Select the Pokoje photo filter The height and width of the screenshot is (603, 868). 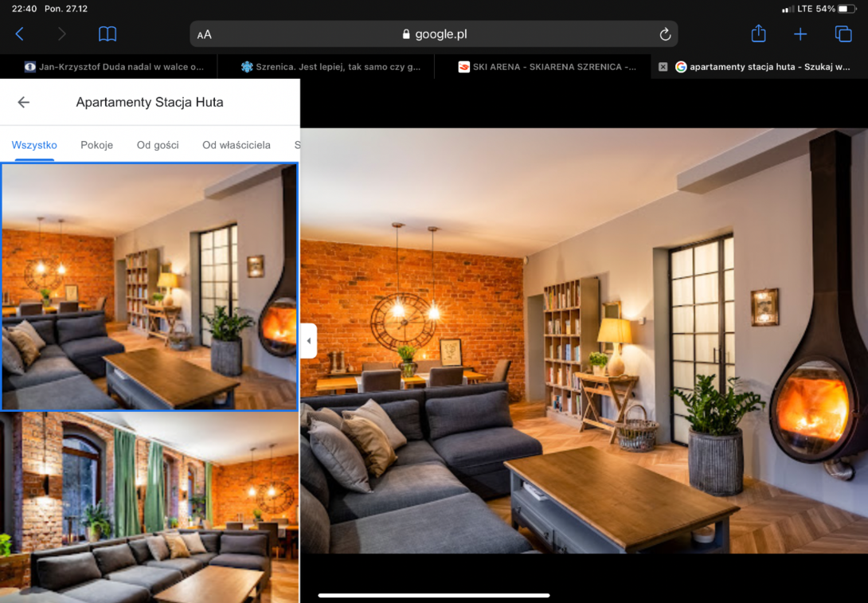tap(97, 145)
